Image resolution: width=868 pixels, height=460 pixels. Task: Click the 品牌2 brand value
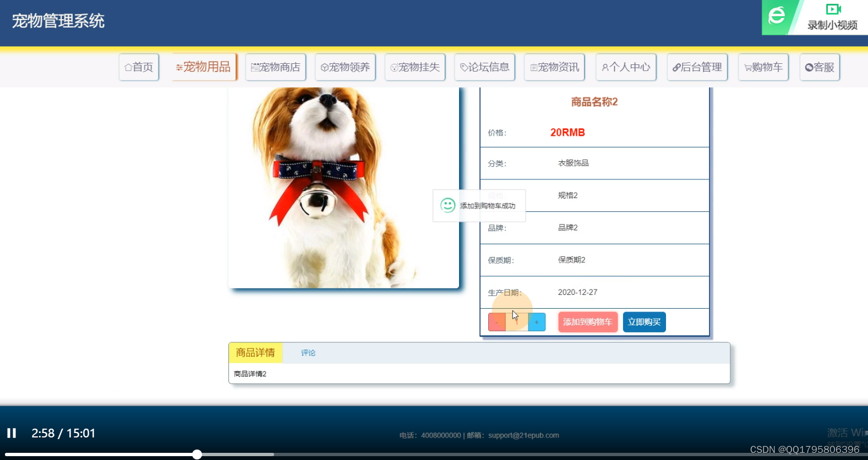[x=568, y=227]
